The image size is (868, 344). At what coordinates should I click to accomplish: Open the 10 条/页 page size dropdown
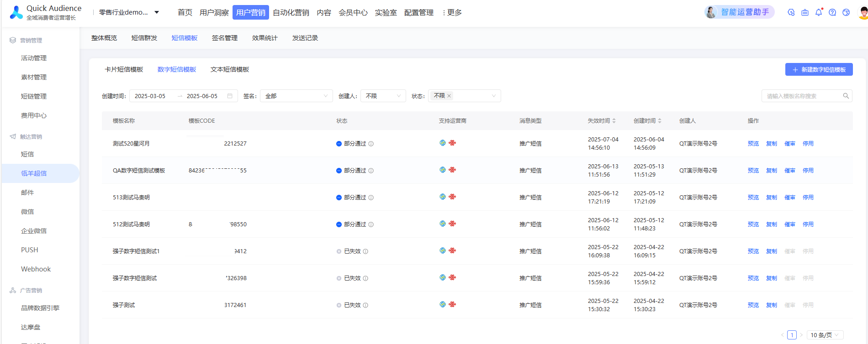tap(825, 335)
